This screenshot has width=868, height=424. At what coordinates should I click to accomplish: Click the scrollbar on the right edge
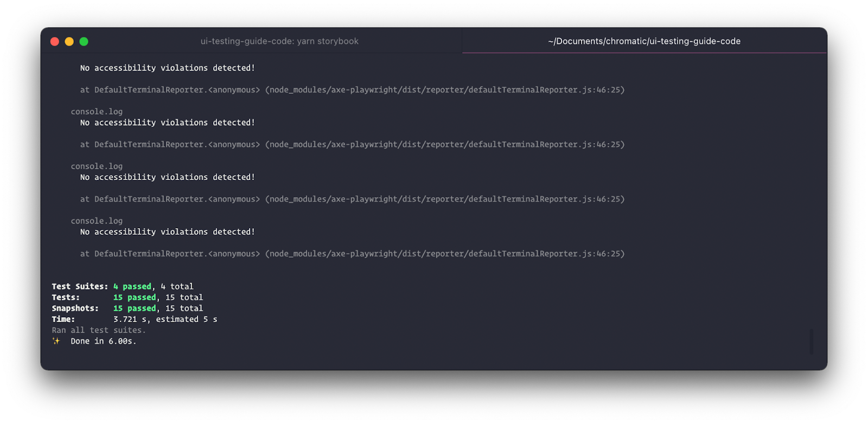click(811, 342)
